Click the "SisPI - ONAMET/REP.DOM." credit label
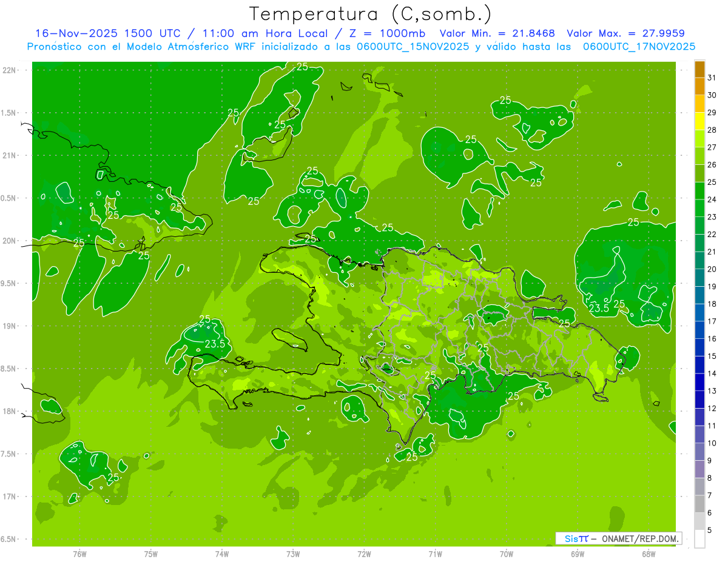The height and width of the screenshot is (562, 728). (x=618, y=538)
